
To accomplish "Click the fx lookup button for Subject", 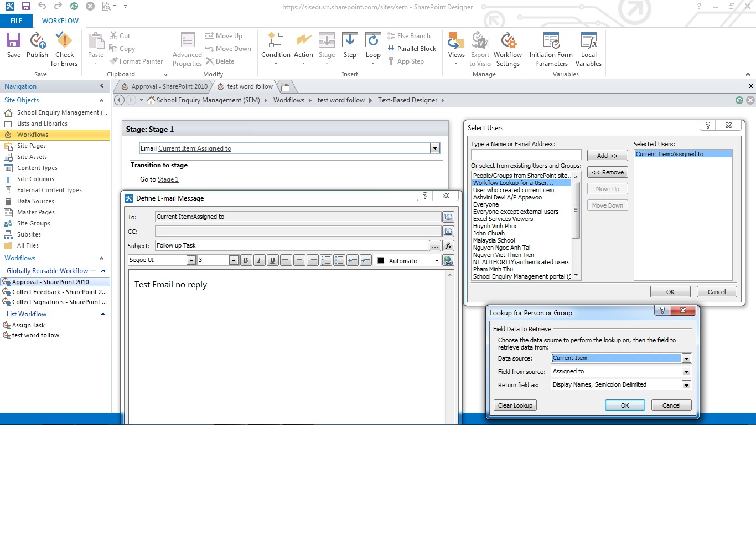I will (448, 246).
